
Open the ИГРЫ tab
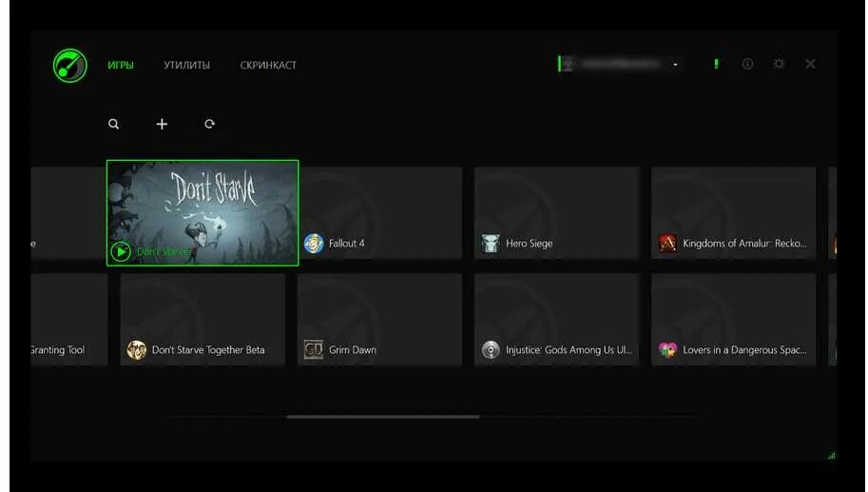point(121,65)
